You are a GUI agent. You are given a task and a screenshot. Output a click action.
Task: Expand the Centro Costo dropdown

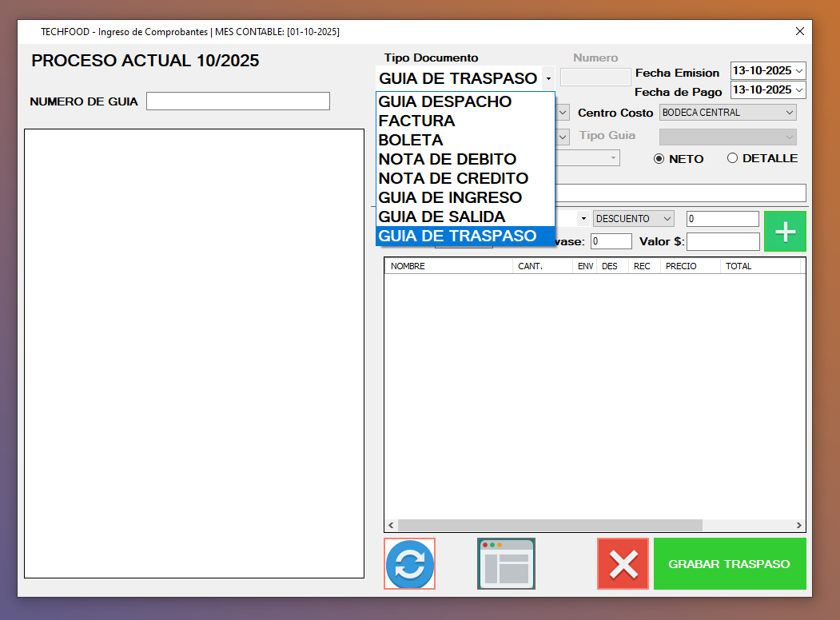[x=727, y=113]
